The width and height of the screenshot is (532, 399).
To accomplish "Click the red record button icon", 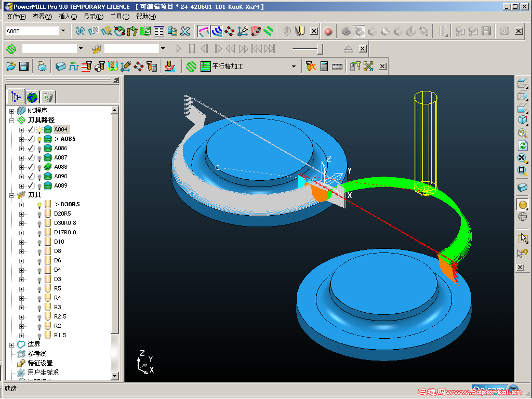I will point(328,31).
